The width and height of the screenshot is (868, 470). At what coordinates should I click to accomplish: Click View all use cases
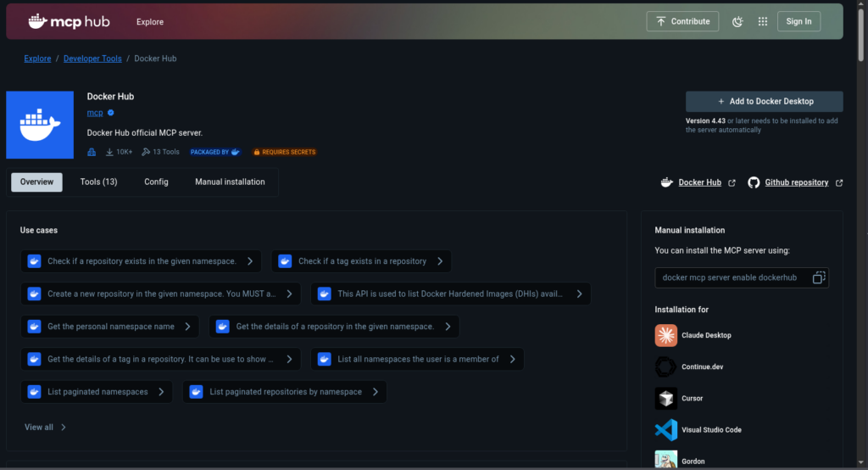tap(45, 428)
